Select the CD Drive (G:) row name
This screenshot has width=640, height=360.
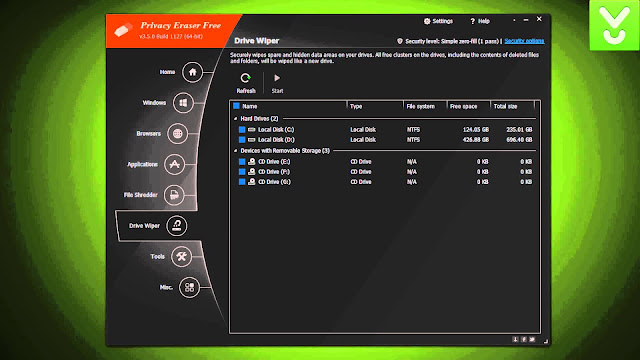[274, 182]
